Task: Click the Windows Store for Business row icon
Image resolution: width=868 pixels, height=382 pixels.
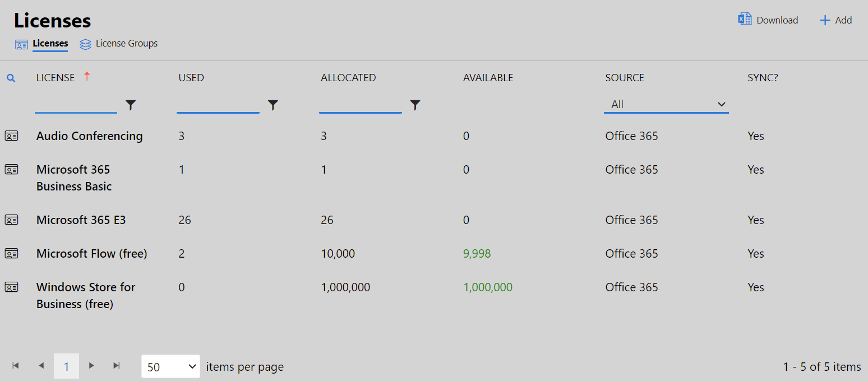Action: point(11,287)
